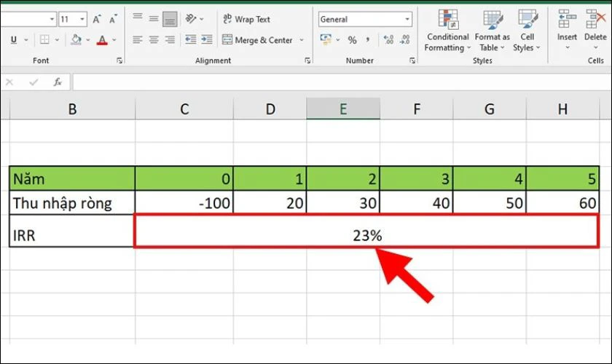Open Merge & Center dropdown arrow

coord(302,40)
